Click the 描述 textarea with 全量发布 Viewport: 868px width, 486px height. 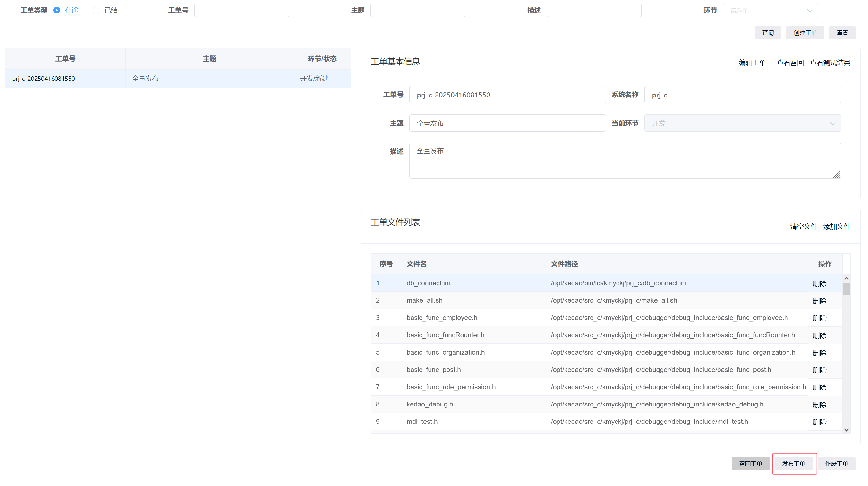(625, 160)
